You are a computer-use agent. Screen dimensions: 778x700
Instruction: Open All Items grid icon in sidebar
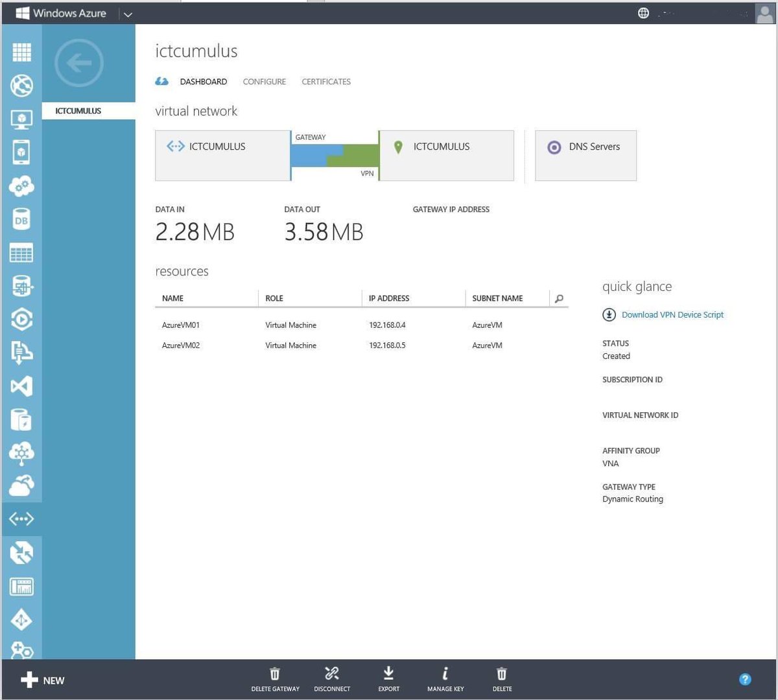click(x=21, y=52)
